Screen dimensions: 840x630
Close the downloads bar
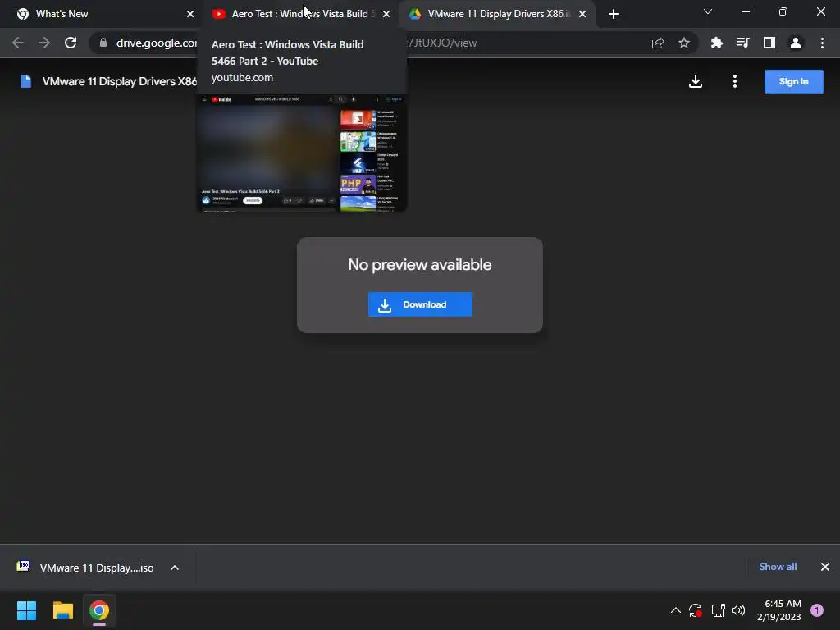[825, 567]
